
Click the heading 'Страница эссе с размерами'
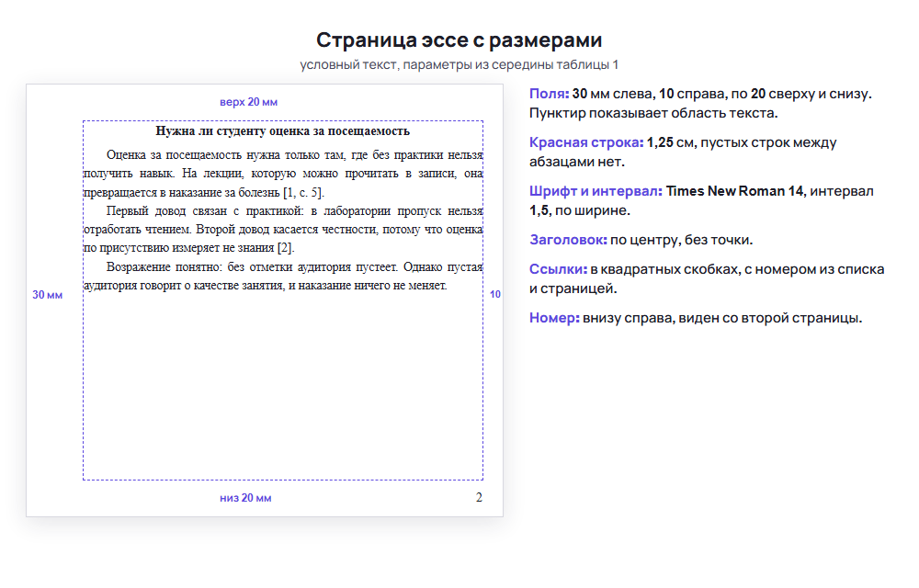pyautogui.click(x=459, y=40)
